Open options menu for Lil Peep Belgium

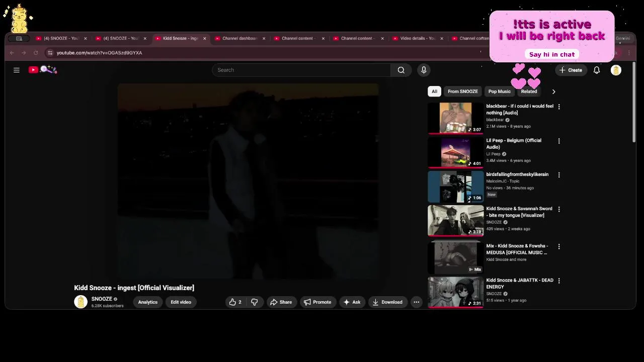(x=559, y=141)
